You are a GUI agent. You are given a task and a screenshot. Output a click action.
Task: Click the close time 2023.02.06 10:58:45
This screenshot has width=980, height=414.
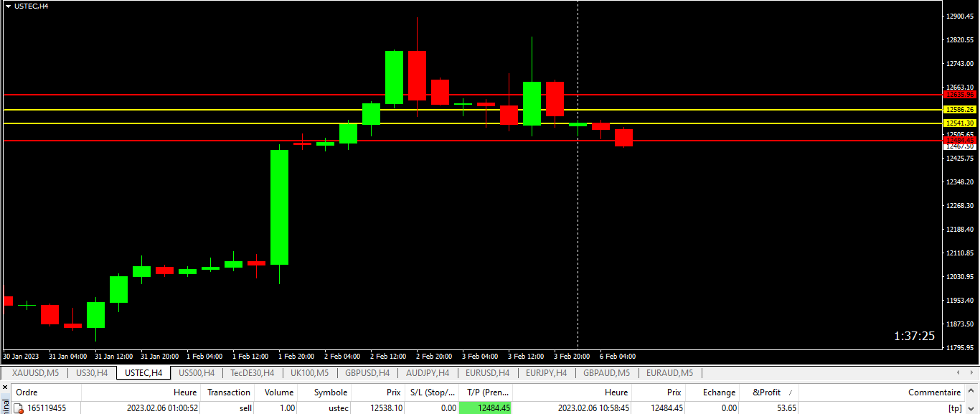[x=594, y=408]
